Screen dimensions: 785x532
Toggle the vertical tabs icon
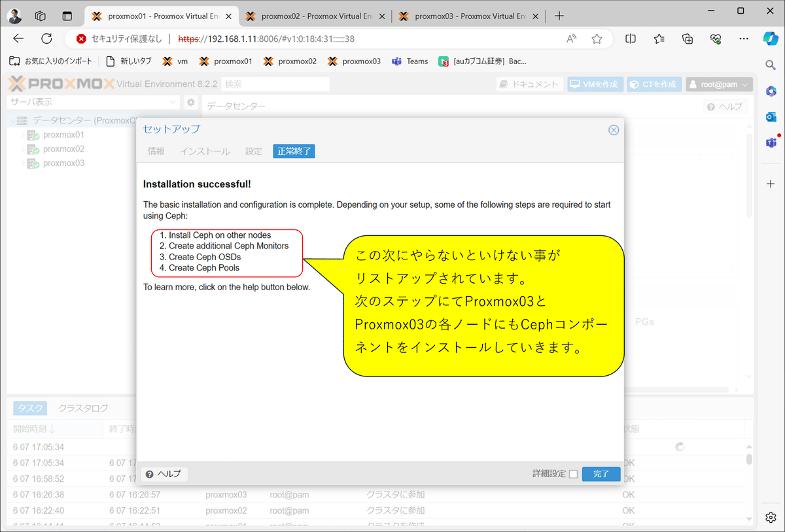coord(67,16)
